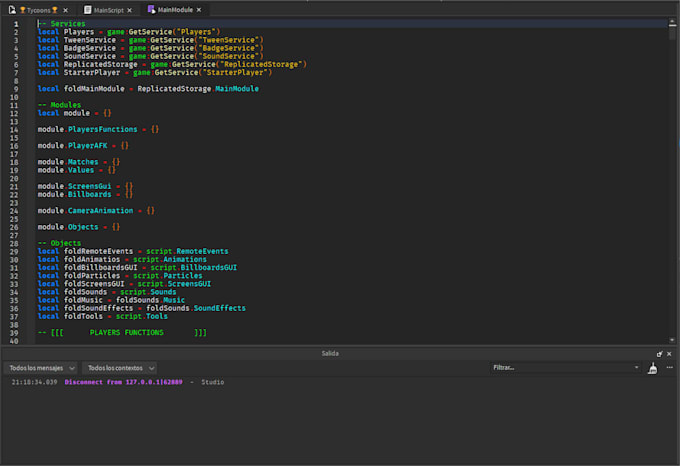This screenshot has height=466, width=680.
Task: Click line number 20 in the gutter
Action: coord(14,179)
